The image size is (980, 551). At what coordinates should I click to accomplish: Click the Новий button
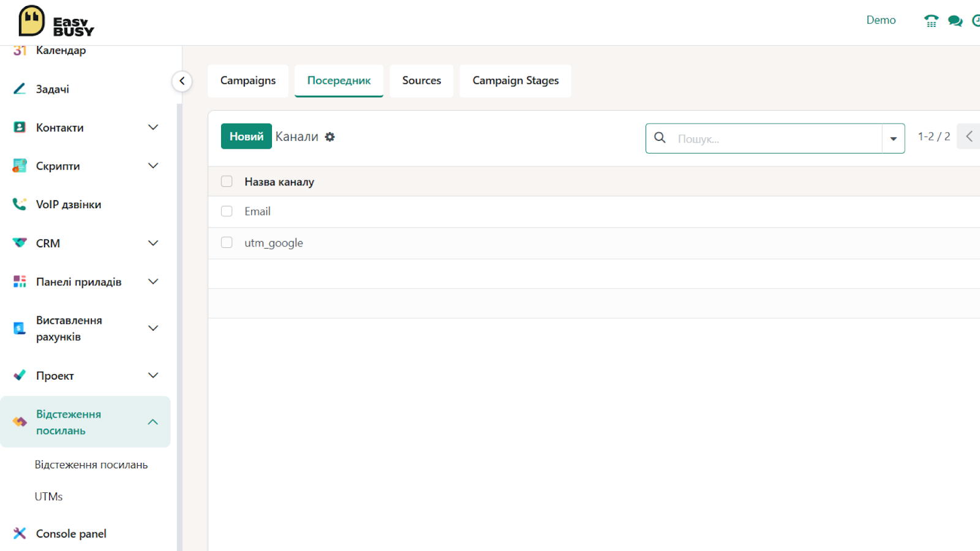246,137
